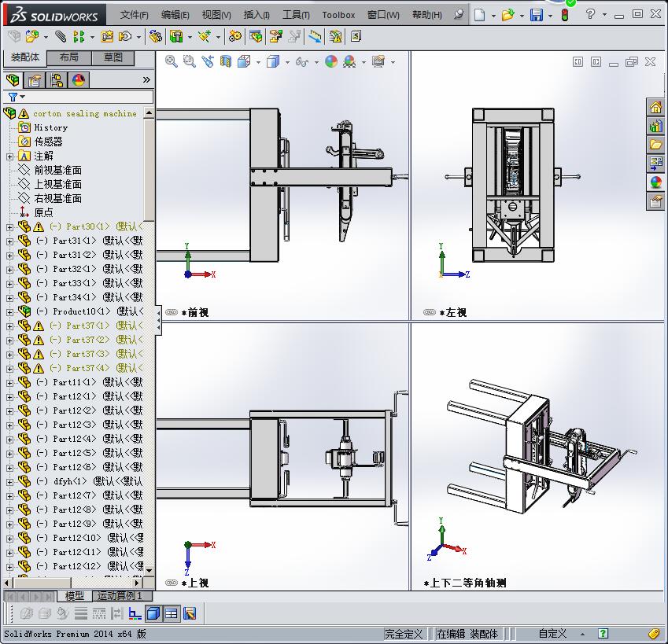Open Hide/Show Items dropdown arrow

[x=316, y=63]
